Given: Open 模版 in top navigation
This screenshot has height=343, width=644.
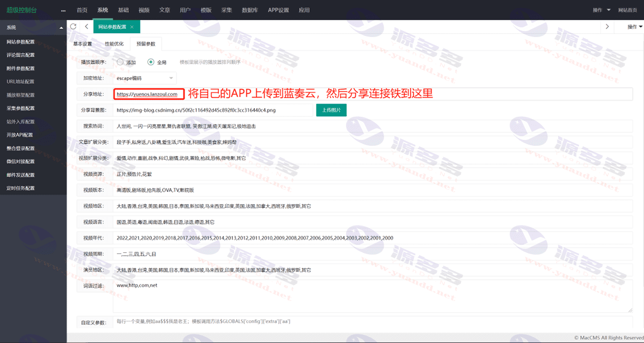Looking at the screenshot, I should pos(206,10).
